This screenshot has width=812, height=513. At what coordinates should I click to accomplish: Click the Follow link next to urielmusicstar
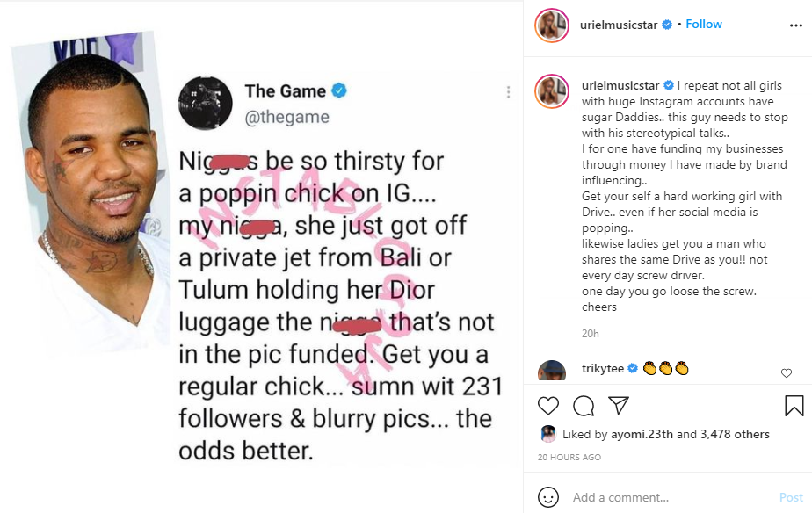(x=703, y=25)
